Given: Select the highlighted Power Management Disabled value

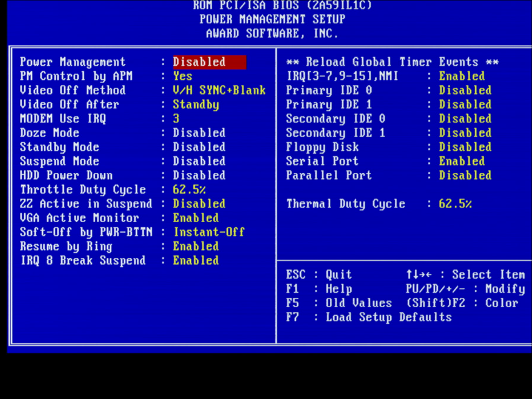Looking at the screenshot, I should pyautogui.click(x=209, y=62).
